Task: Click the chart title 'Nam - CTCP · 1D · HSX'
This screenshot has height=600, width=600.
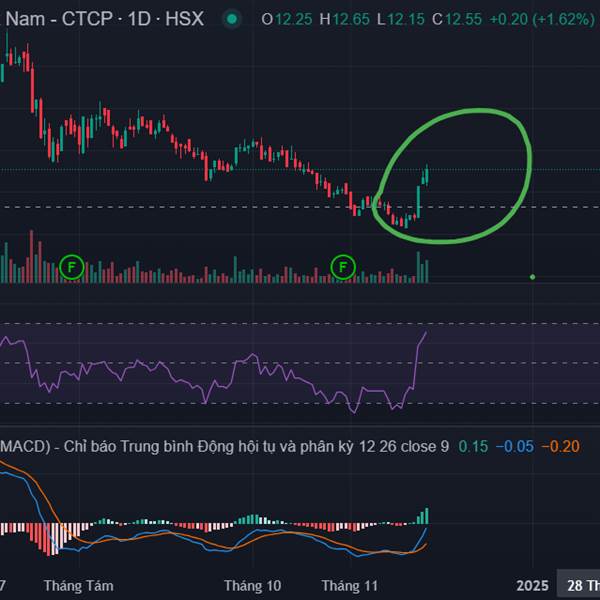Action: 104,19
